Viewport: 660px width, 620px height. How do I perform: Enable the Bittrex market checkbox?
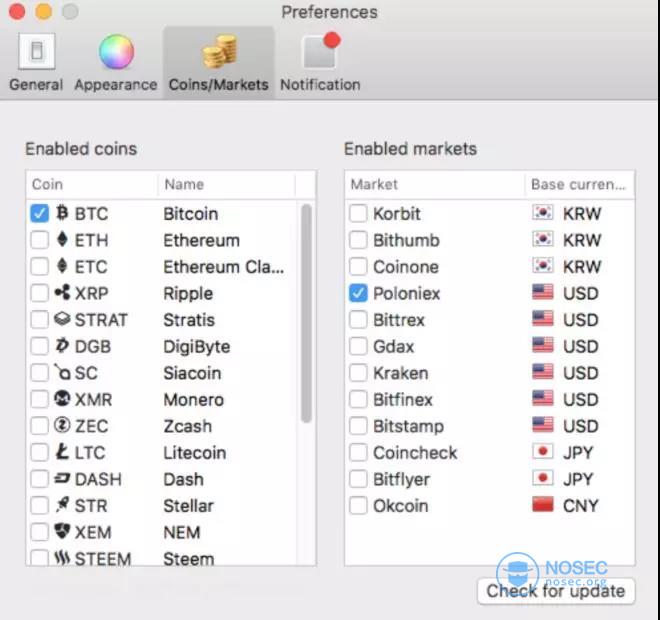point(358,319)
